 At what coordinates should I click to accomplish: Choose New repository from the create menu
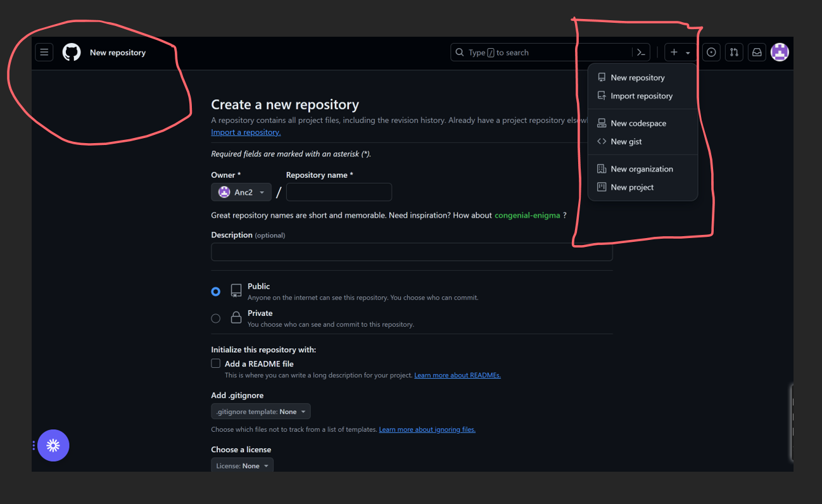click(643, 78)
